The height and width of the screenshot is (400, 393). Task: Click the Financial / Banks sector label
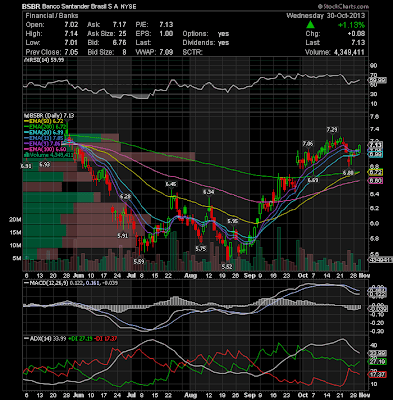[52, 16]
